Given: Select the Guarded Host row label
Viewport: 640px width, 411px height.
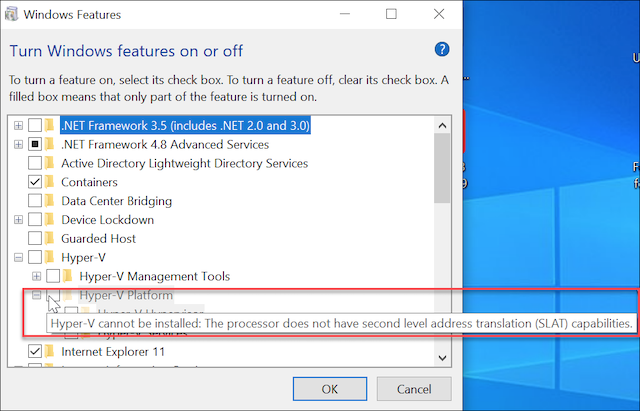Looking at the screenshot, I should 98,238.
